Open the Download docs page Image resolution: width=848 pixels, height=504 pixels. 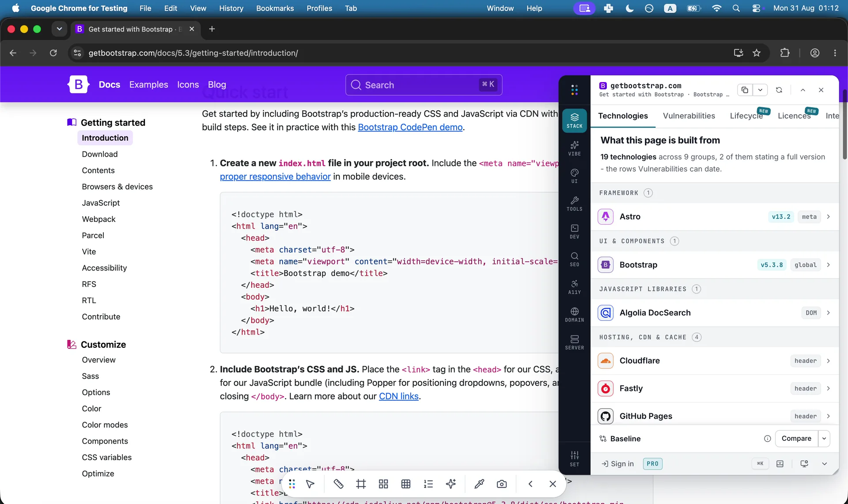click(x=100, y=154)
